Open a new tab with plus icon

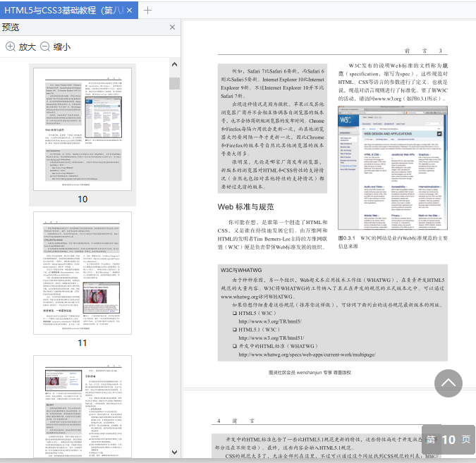tap(147, 11)
